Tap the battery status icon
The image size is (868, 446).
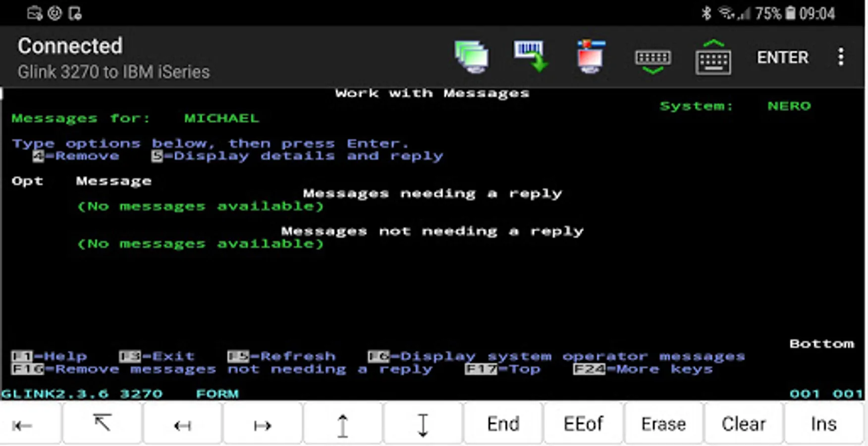click(x=791, y=13)
